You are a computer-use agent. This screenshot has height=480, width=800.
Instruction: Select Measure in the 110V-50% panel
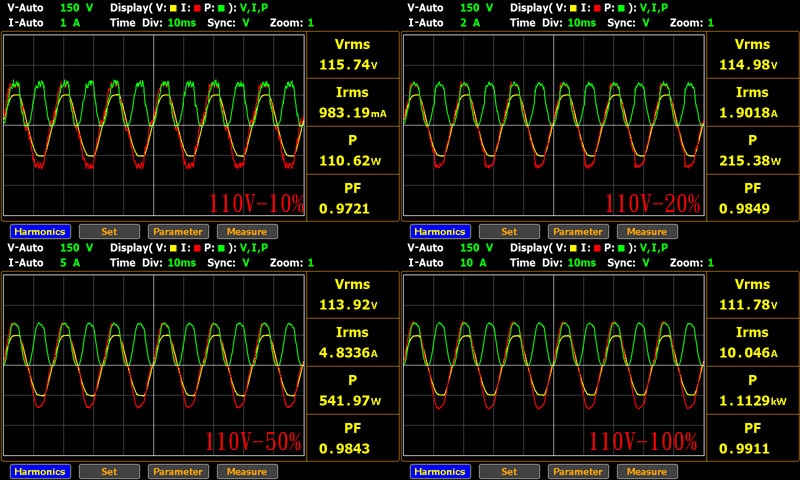pos(247,471)
